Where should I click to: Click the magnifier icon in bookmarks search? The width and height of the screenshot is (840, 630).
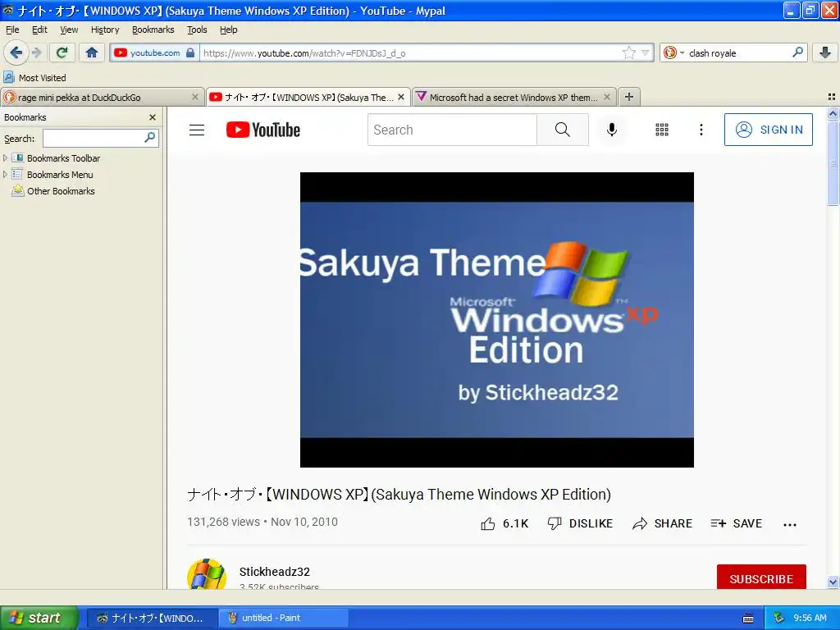150,138
